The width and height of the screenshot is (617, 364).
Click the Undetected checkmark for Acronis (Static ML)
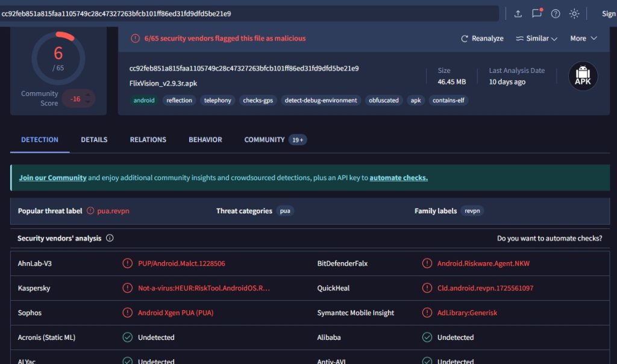[x=127, y=337]
